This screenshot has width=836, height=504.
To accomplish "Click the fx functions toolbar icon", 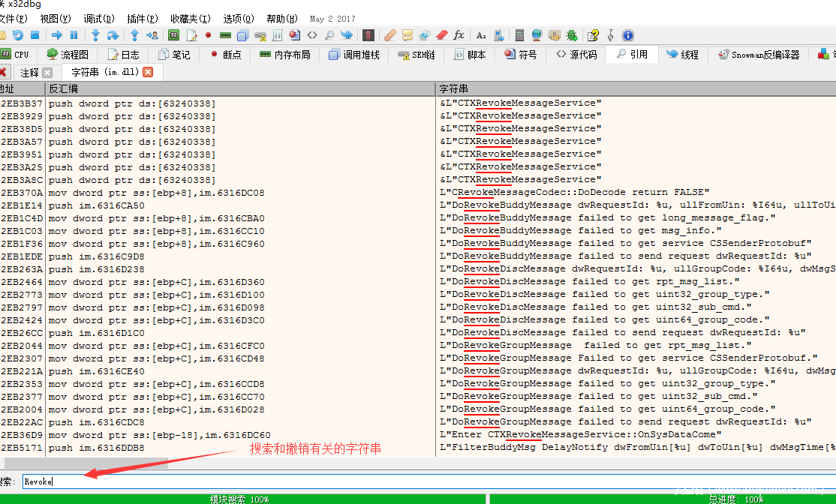I will click(x=459, y=35).
